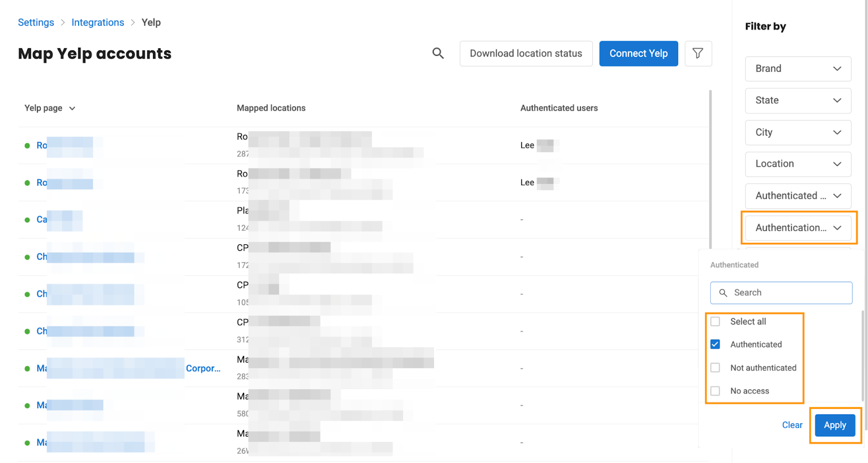Focus the filter Search field
Screen dimensions: 868x463
click(x=781, y=293)
